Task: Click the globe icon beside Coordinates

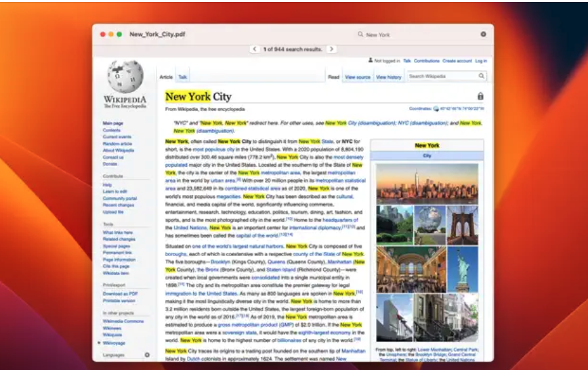Action: (x=436, y=109)
